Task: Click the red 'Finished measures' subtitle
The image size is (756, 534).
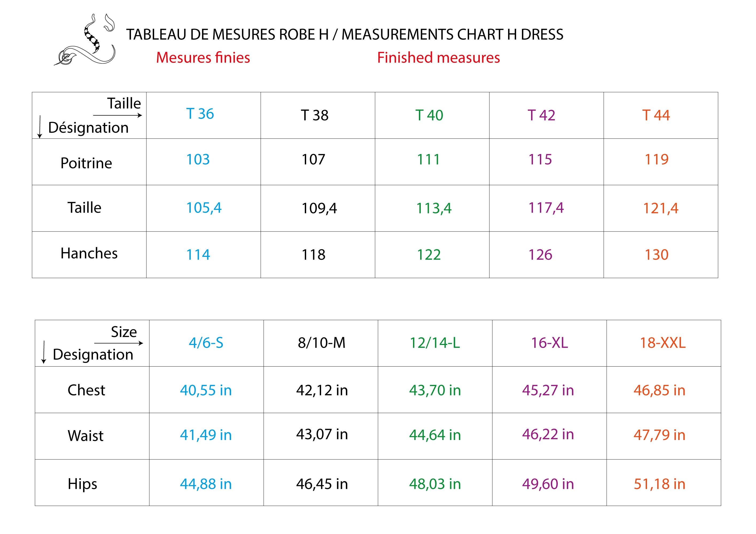Action: 438,58
